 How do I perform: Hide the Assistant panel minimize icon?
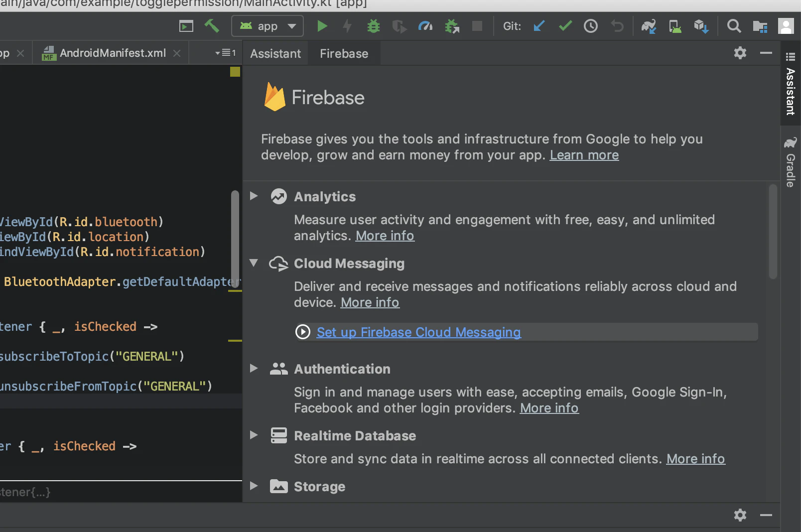[x=766, y=53]
